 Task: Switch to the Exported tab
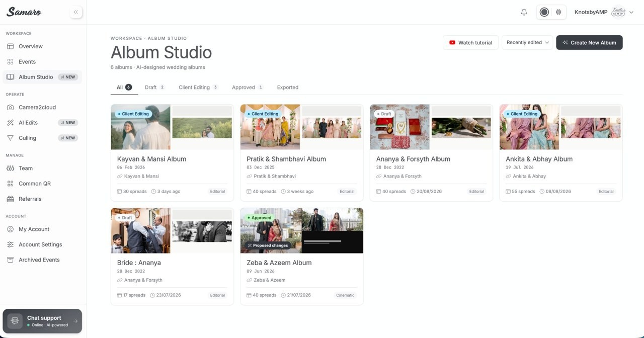click(x=288, y=87)
